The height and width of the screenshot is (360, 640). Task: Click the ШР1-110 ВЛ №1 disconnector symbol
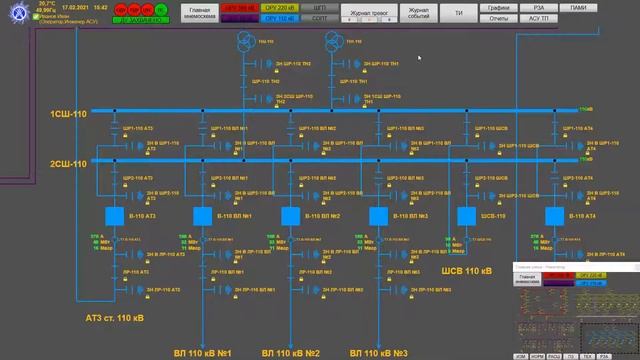point(202,129)
